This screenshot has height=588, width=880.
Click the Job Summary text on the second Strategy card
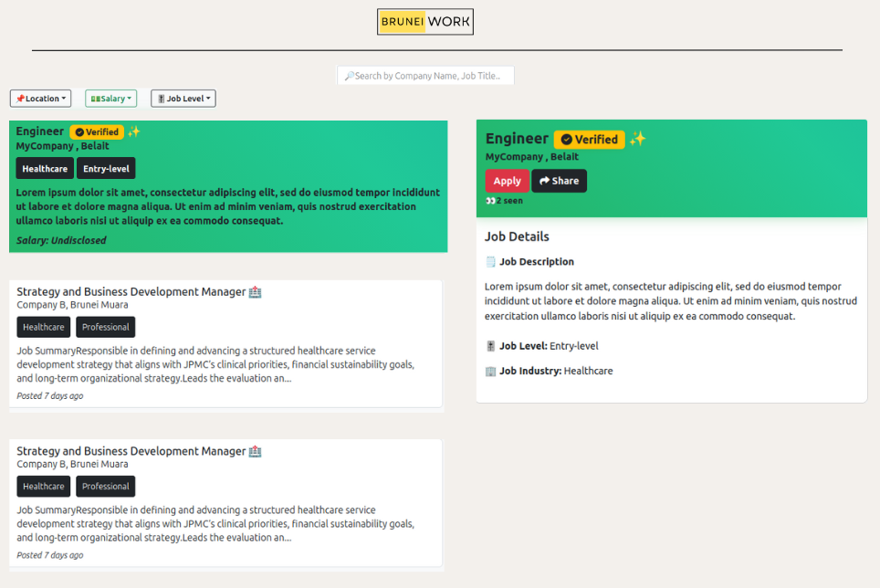click(215, 524)
